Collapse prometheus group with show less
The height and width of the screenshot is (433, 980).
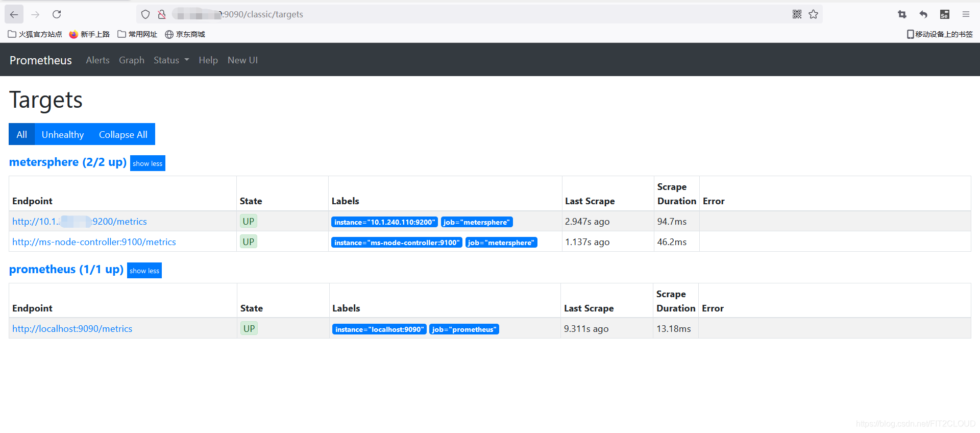point(144,271)
